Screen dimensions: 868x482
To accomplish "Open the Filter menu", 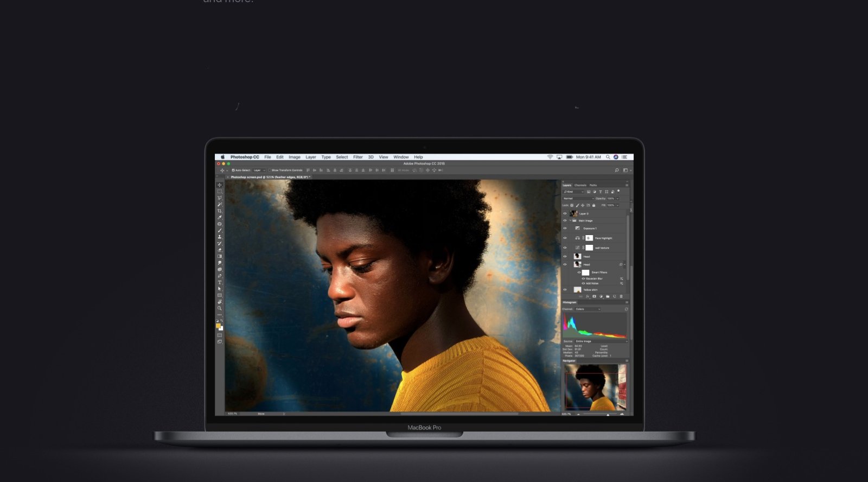I will tap(358, 157).
